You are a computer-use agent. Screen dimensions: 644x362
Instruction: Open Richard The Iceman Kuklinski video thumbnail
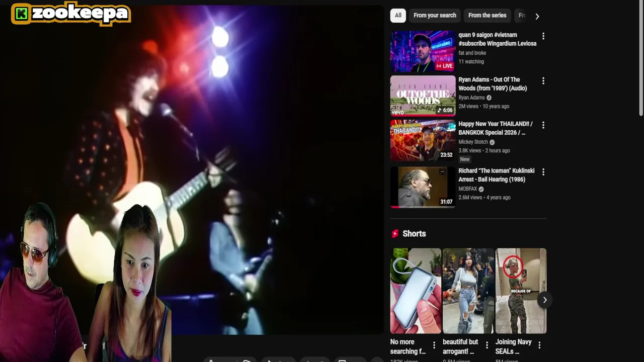pos(423,187)
